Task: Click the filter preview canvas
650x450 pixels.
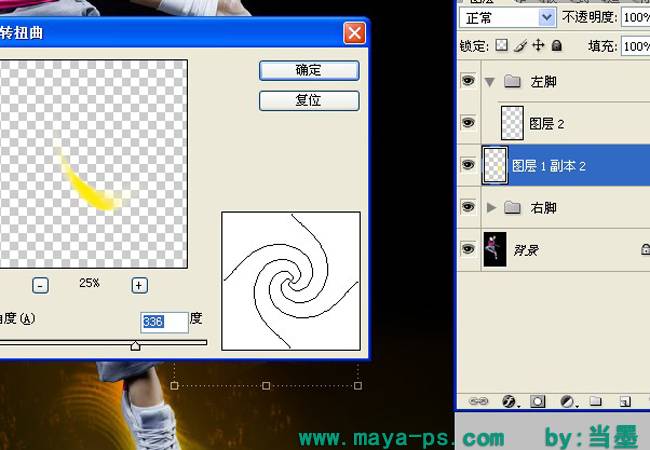Action: pyautogui.click(x=93, y=164)
